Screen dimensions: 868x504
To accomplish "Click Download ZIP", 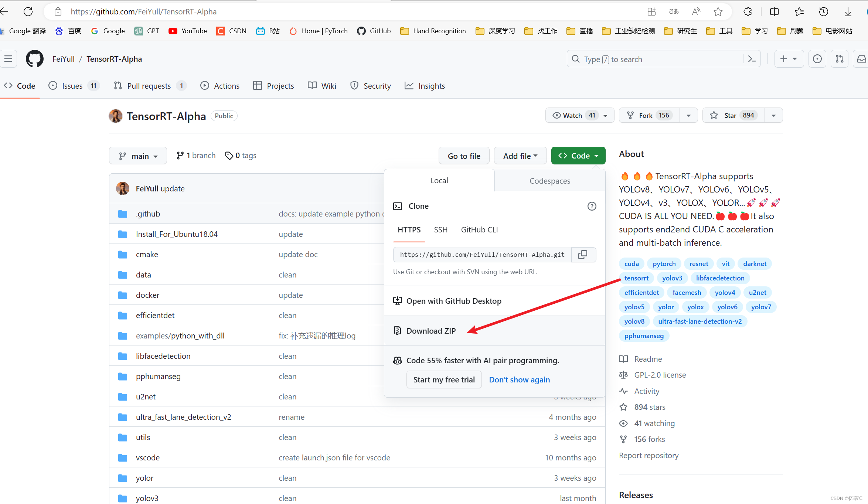I will 431,331.
